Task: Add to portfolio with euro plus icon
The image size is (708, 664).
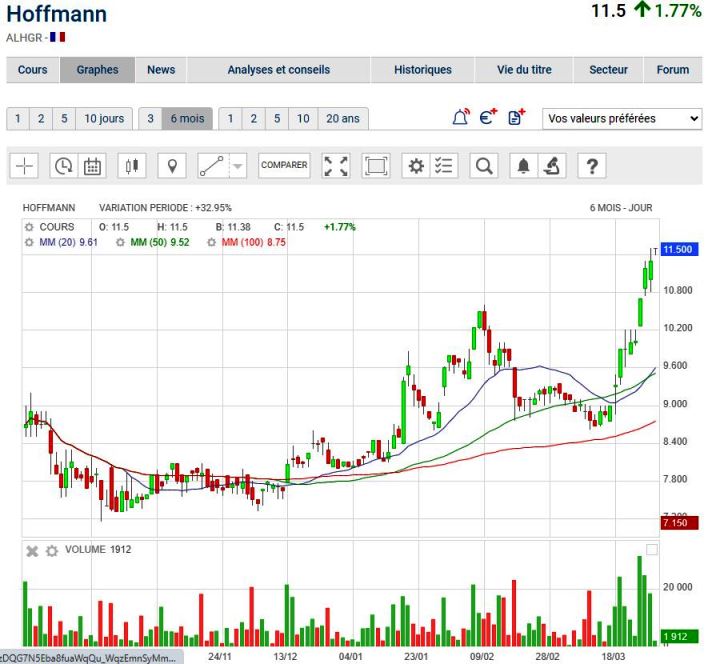Action: click(488, 117)
